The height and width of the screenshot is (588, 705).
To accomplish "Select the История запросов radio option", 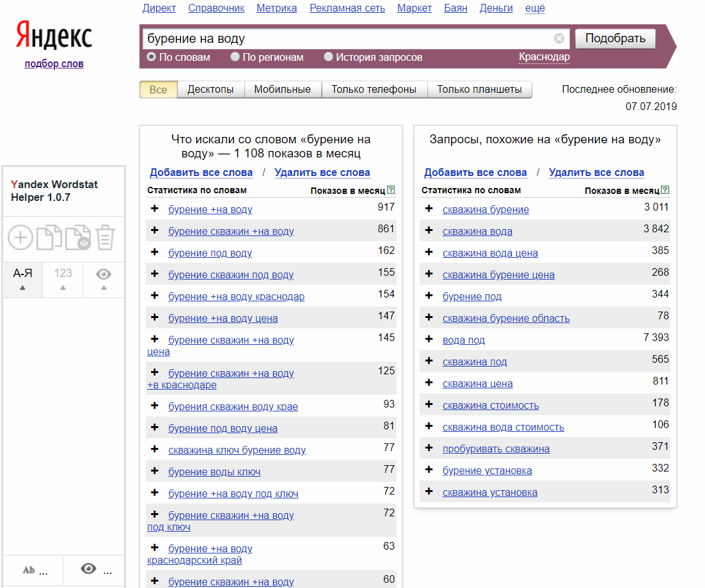I will tap(328, 57).
